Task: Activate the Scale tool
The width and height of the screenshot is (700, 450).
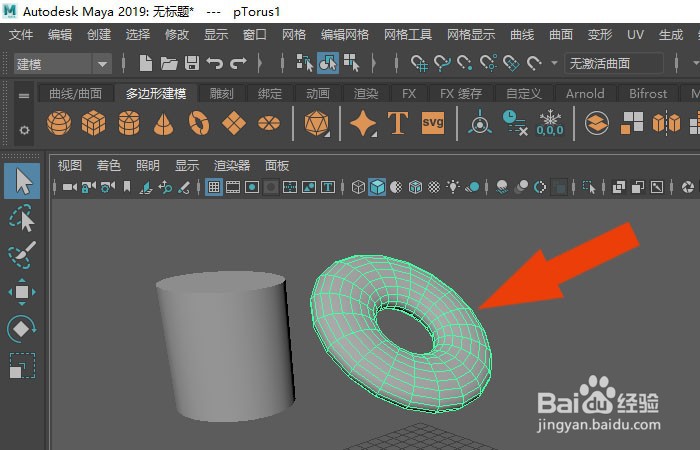Action: coord(22,366)
